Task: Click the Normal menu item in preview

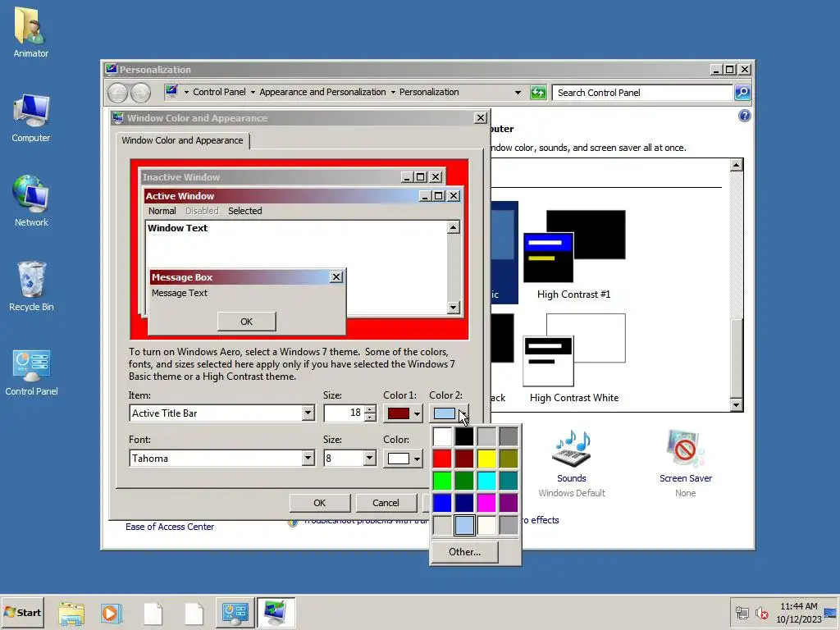Action: coord(162,211)
